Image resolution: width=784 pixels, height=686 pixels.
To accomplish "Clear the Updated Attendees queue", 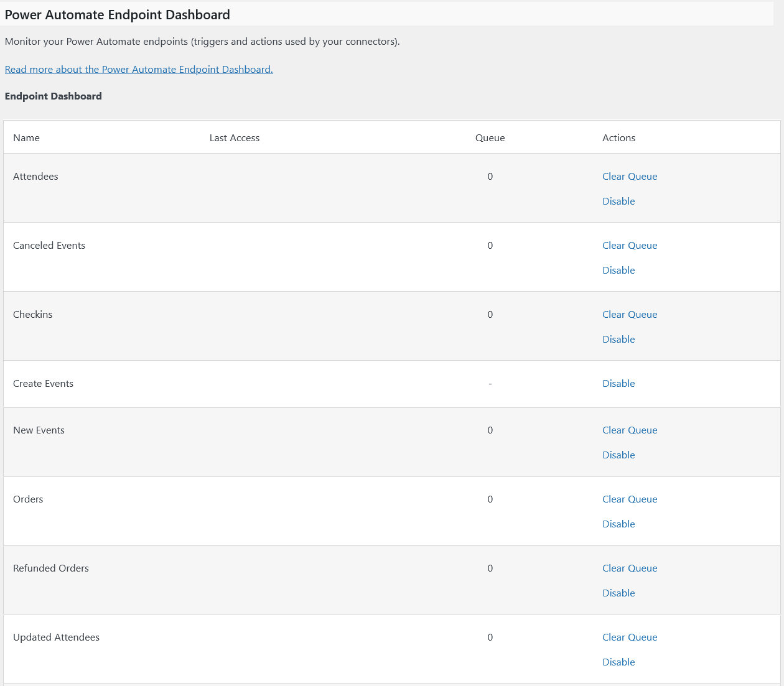I will click(x=629, y=637).
